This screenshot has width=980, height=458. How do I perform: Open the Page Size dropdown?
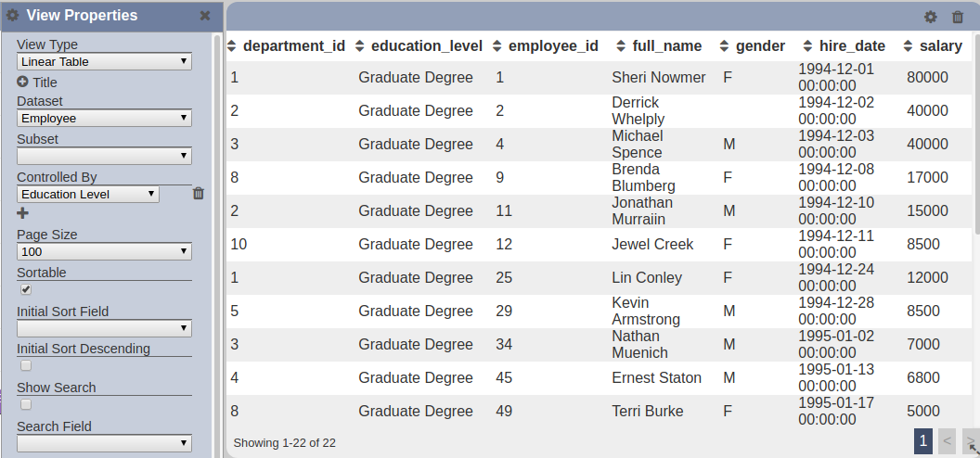(104, 251)
